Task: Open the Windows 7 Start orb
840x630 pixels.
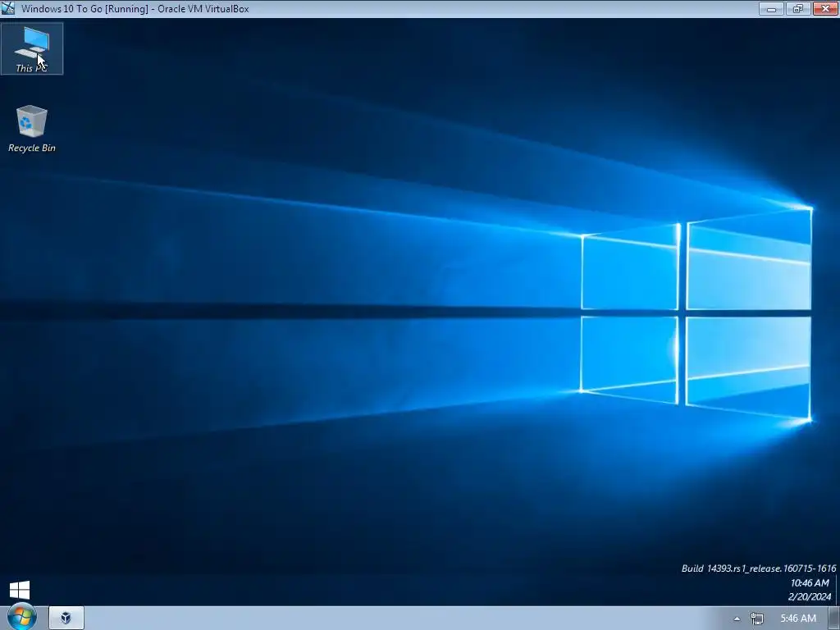Action: (21, 617)
